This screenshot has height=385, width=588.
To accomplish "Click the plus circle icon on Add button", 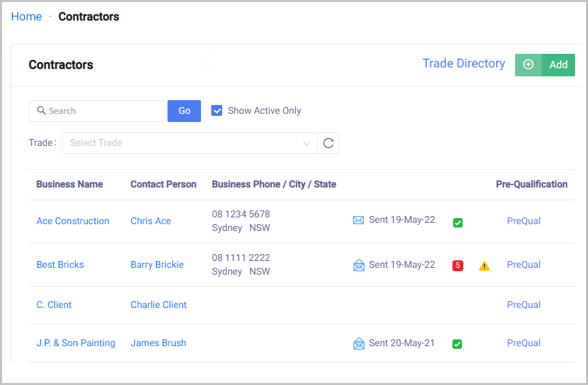I will pos(528,65).
